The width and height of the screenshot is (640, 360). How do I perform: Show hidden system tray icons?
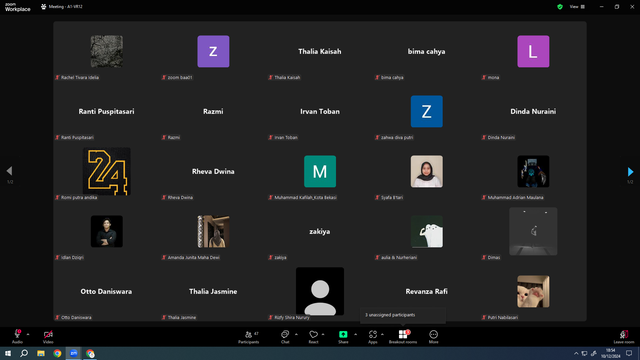(x=576, y=353)
